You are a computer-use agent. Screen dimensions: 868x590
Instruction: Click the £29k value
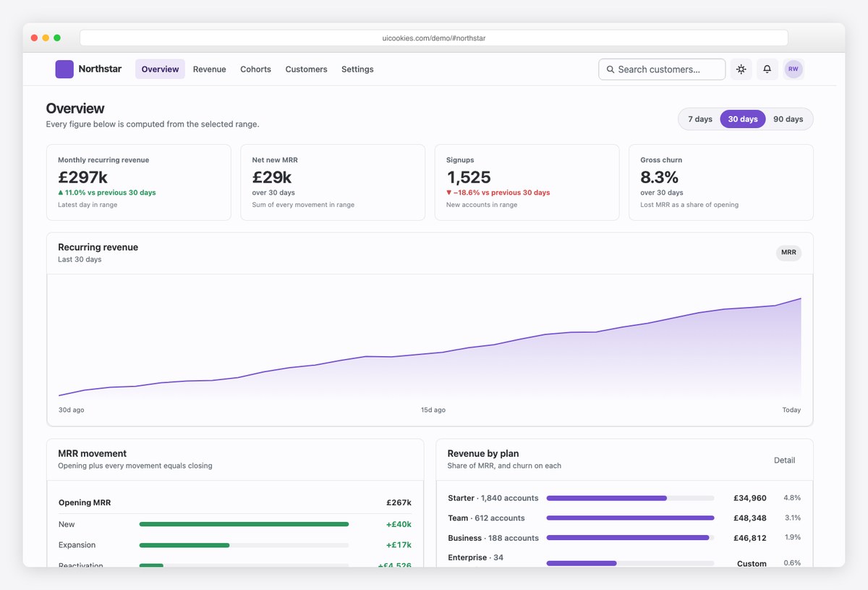tap(272, 177)
